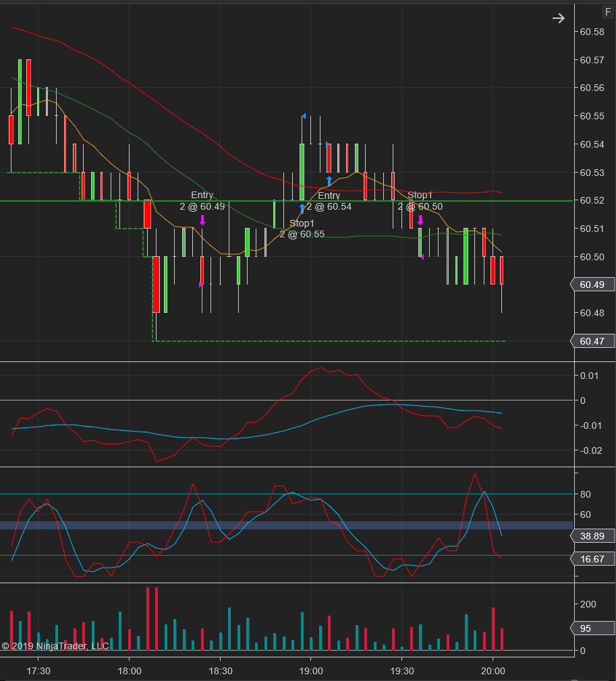
Task: Select the 60.49 current price marker
Action: click(592, 285)
